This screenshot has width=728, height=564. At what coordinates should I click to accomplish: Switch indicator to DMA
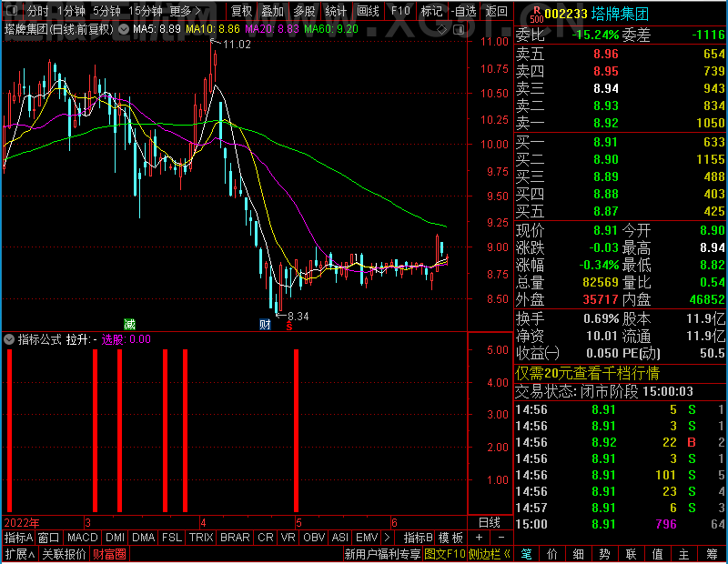point(144,538)
